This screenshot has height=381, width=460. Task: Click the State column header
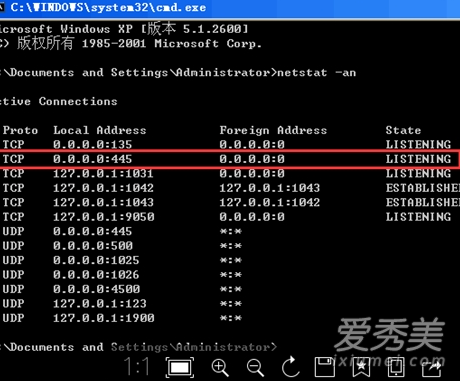click(x=403, y=130)
